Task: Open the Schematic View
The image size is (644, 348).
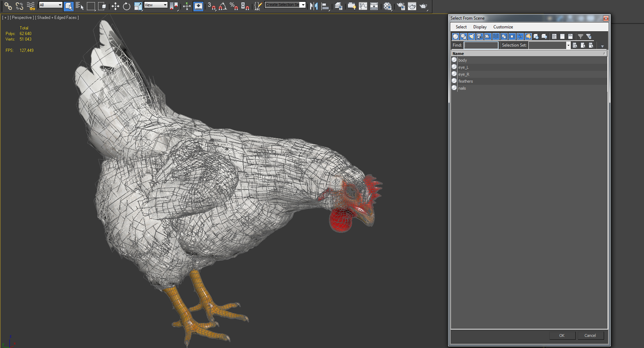Action: tap(374, 6)
